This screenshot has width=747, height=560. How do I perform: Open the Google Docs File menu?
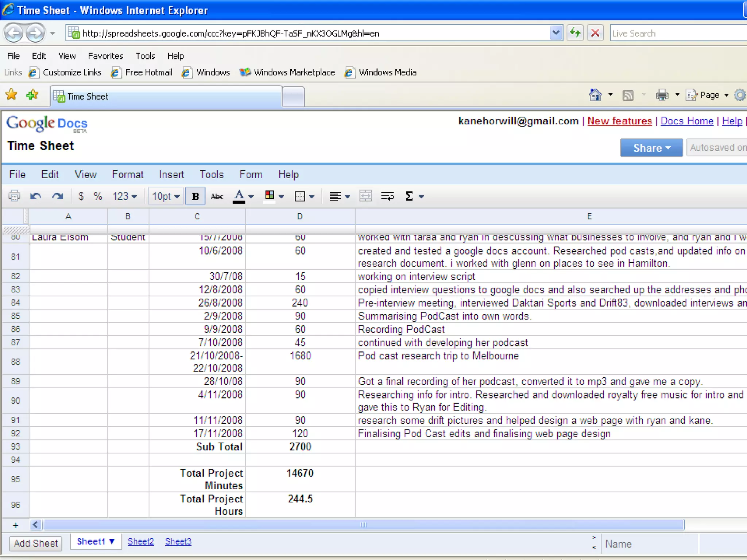click(18, 174)
